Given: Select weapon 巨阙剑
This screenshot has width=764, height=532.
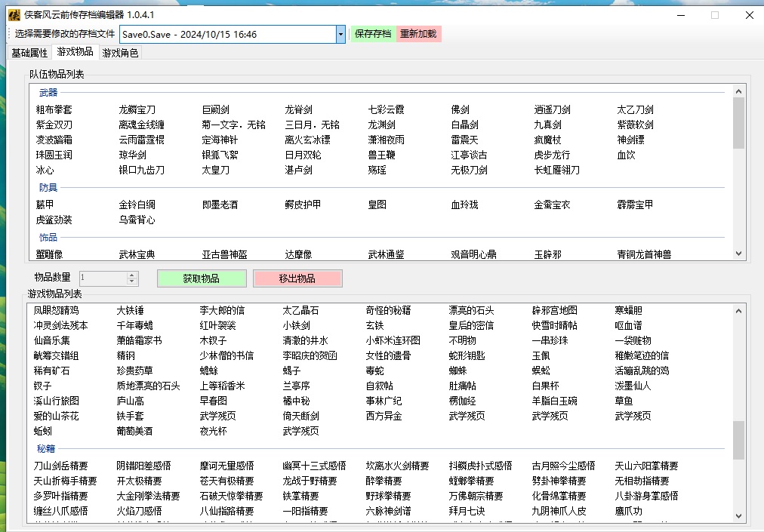Looking at the screenshot, I should [x=216, y=109].
